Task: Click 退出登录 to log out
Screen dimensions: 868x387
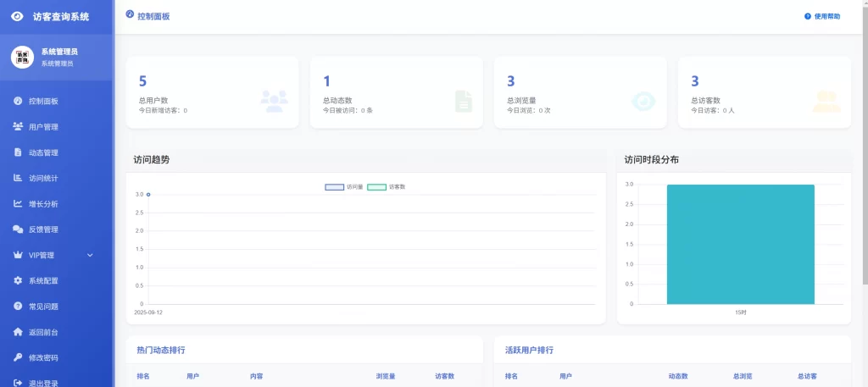Action: pyautogui.click(x=42, y=383)
